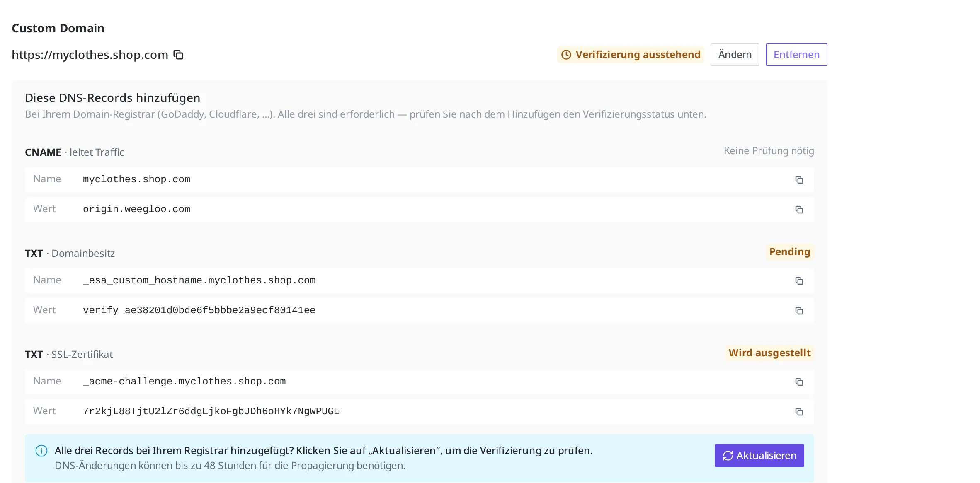
Task: Click the clock icon in the Verifizierung ausstehend badge
Action: tap(566, 55)
